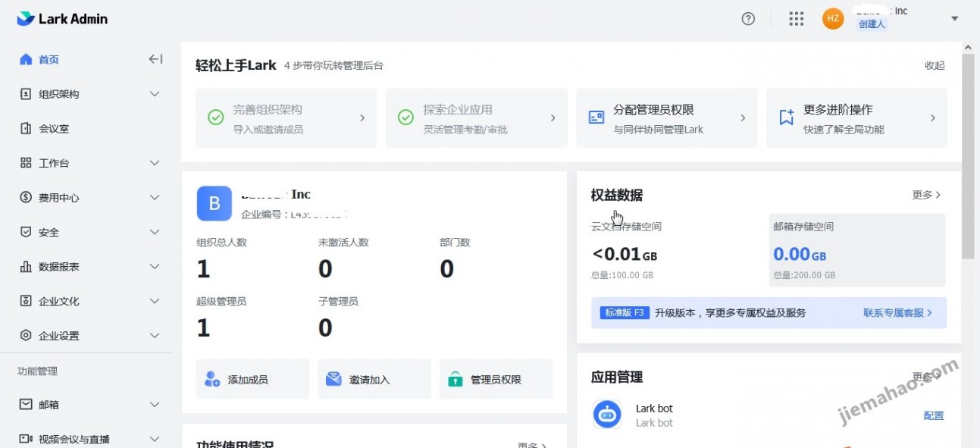
Task: Click the 管理员权限 lock icon
Action: [x=454, y=378]
